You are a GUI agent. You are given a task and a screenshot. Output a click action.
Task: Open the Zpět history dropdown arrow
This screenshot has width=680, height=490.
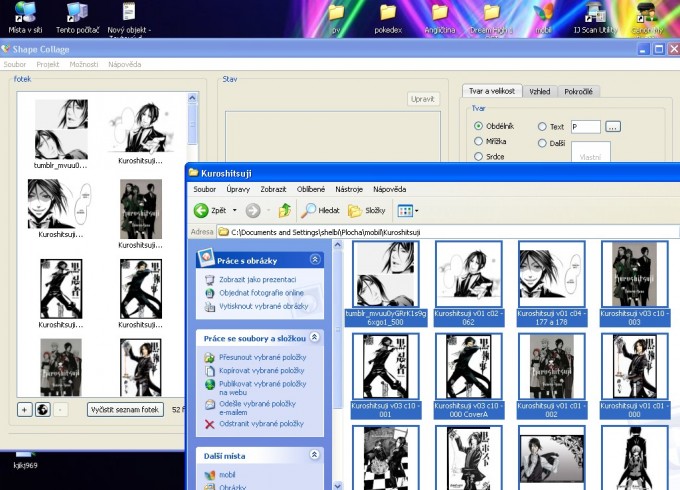235,211
